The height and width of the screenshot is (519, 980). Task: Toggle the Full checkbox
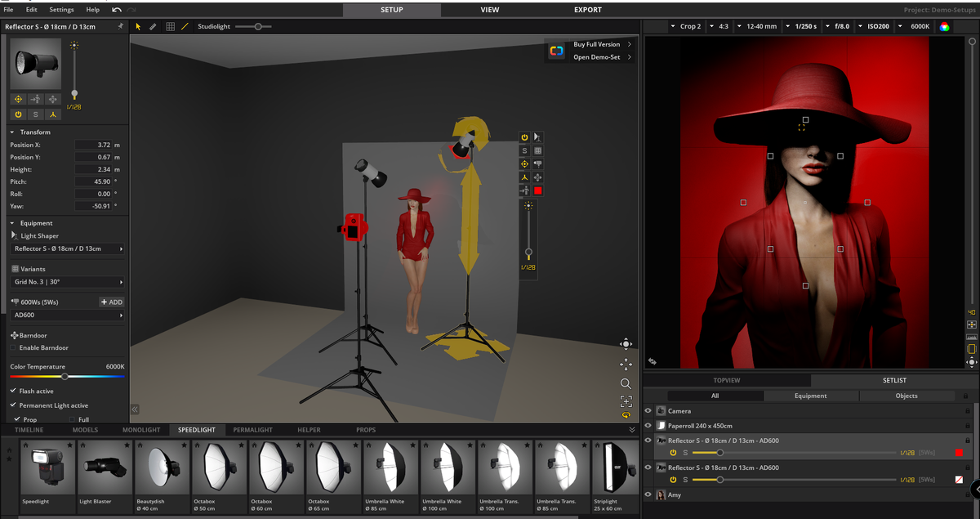pos(72,419)
